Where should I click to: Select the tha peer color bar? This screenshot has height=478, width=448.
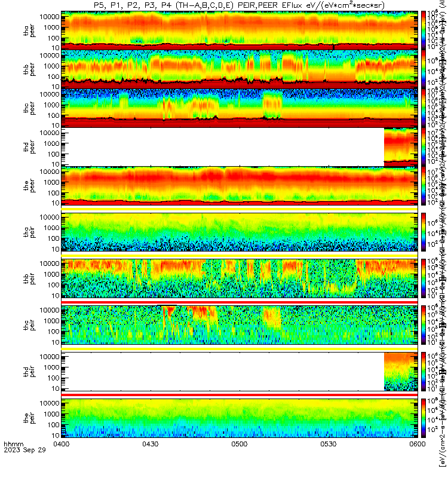click(424, 30)
